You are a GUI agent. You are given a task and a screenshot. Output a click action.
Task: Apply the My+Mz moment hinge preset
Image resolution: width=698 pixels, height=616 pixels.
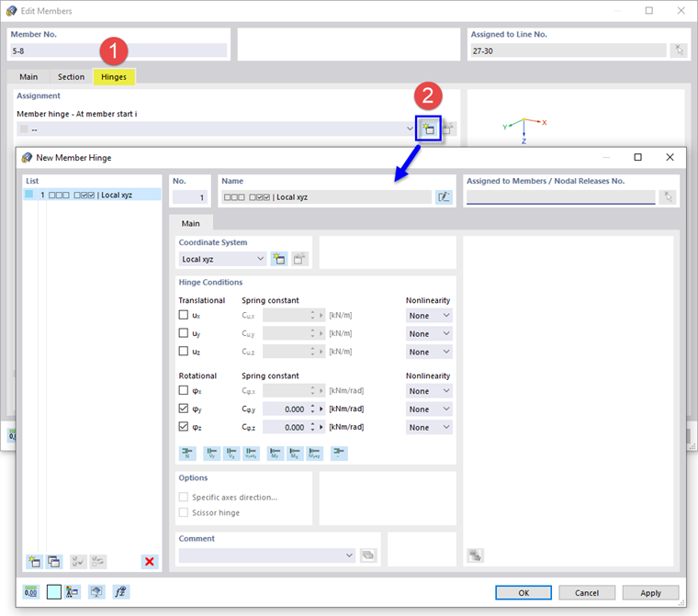click(x=315, y=454)
